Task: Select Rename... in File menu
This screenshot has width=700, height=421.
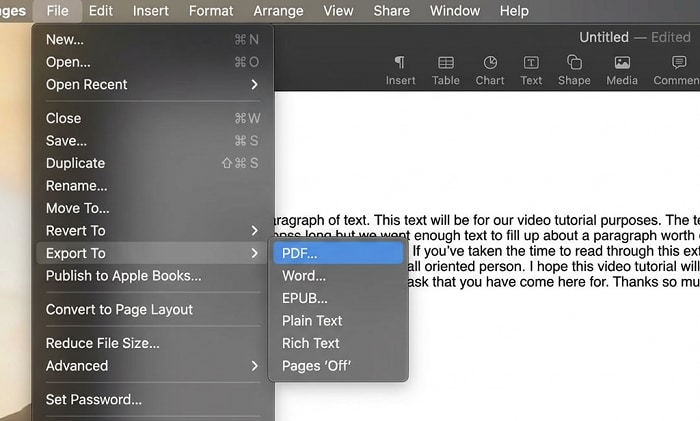Action: pos(152,186)
